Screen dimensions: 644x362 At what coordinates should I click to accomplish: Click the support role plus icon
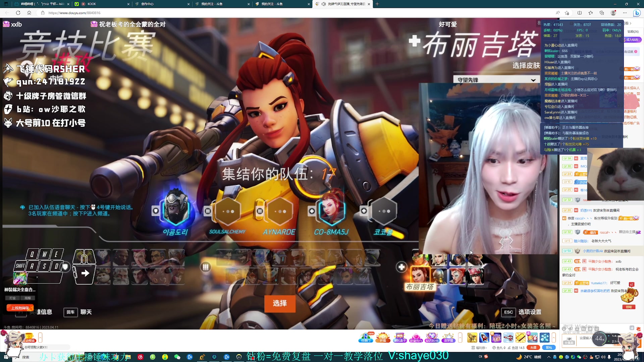tap(401, 267)
